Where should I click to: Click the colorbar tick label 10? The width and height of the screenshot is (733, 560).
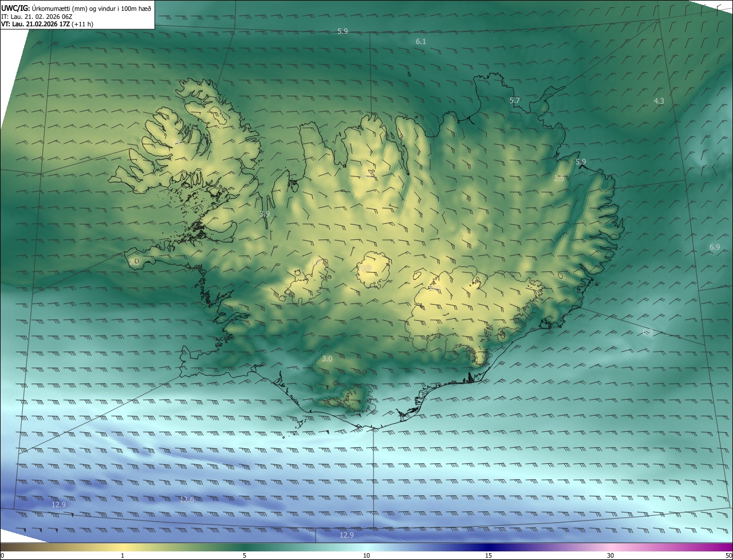[366, 555]
